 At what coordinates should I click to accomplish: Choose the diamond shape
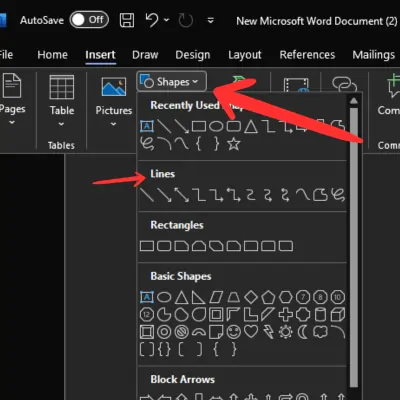[x=251, y=297]
